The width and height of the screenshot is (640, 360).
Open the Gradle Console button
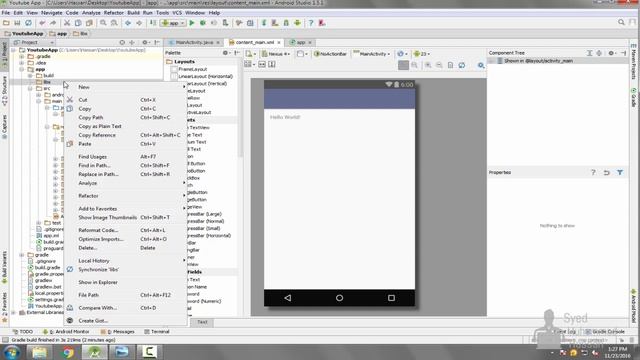[x=605, y=331]
